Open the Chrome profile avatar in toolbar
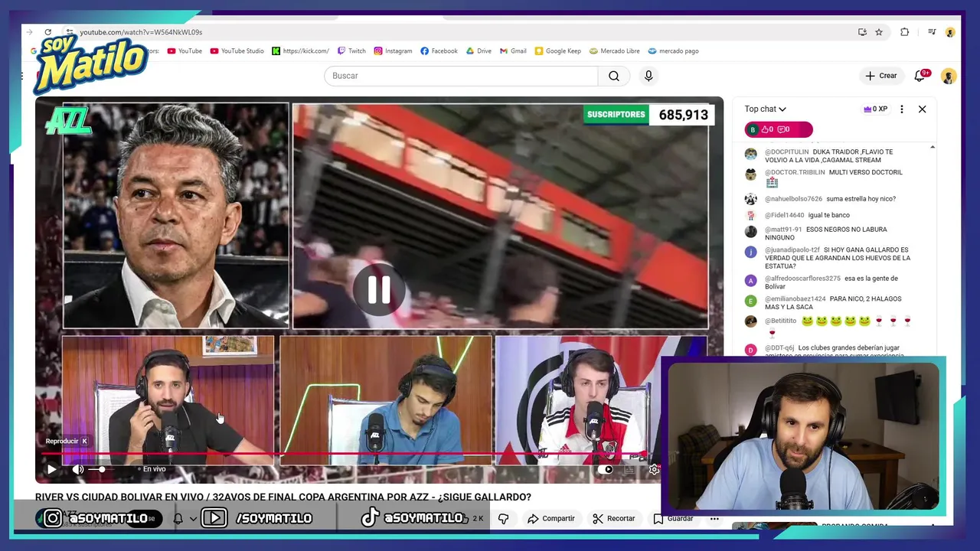The image size is (980, 551). [950, 32]
